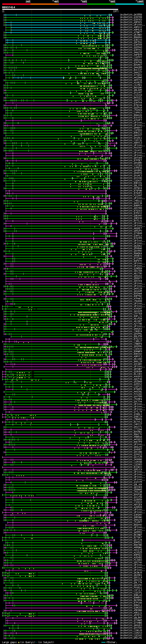This screenshot has height=644, width=146.
Task: Select hit label UniRef100_C5NKF6
Action: point(131,344)
